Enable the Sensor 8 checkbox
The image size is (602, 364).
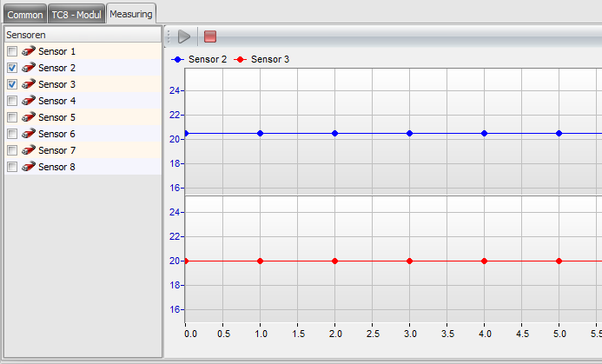[12, 167]
